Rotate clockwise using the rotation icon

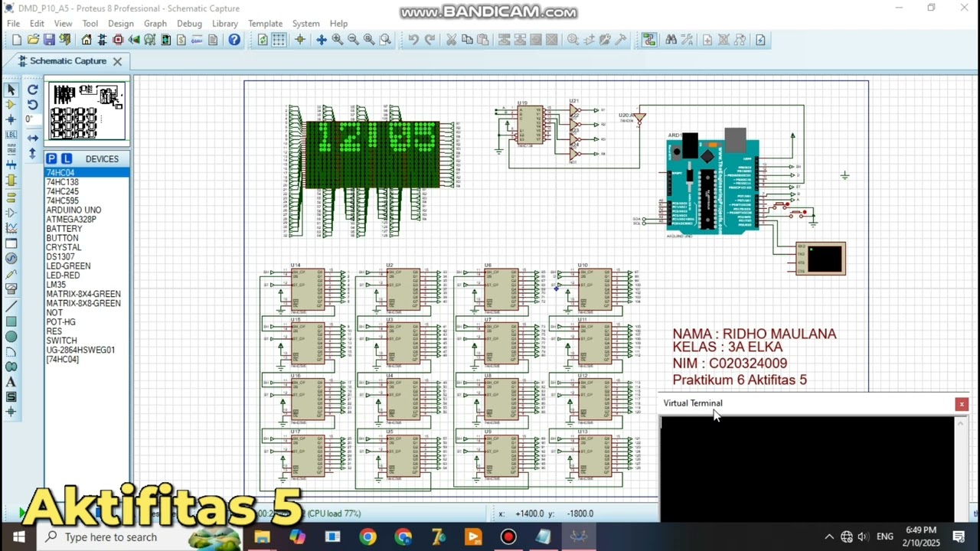pyautogui.click(x=32, y=90)
